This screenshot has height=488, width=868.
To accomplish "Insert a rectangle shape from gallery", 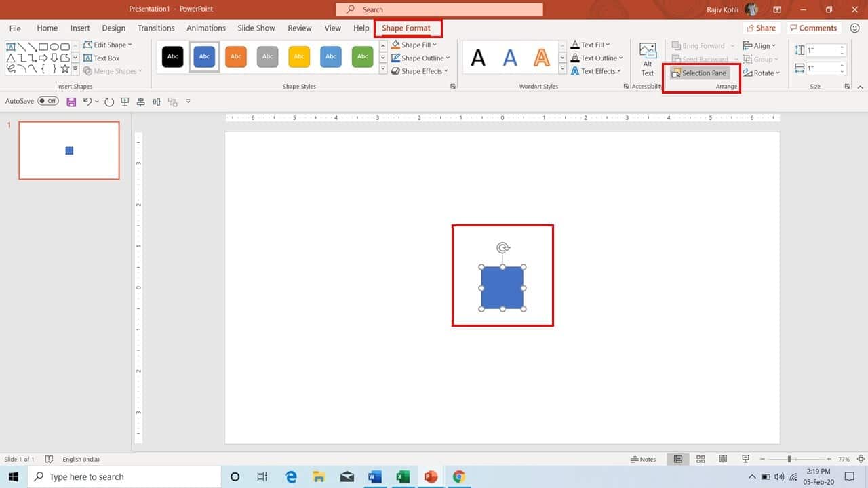I will coord(43,46).
